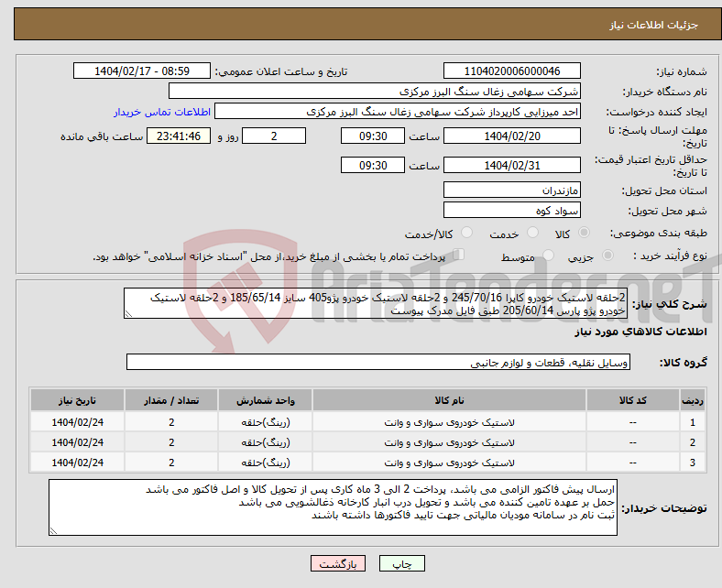Select the جزیی purchase type radio
Viewport: 722px width, 588px height.
(x=607, y=256)
